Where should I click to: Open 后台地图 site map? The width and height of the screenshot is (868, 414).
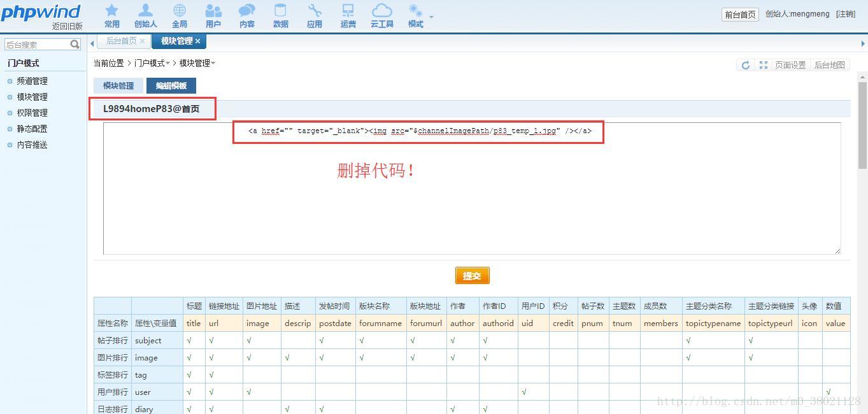(830, 65)
